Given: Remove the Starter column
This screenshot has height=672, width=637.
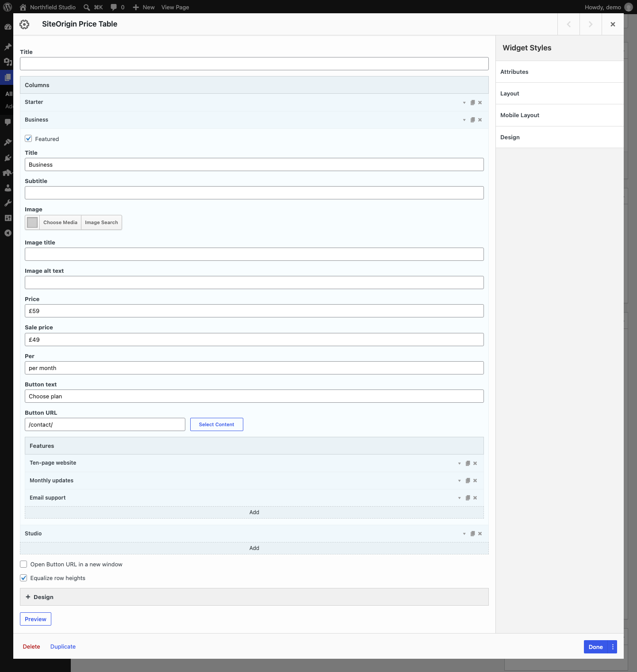Looking at the screenshot, I should [x=480, y=103].
